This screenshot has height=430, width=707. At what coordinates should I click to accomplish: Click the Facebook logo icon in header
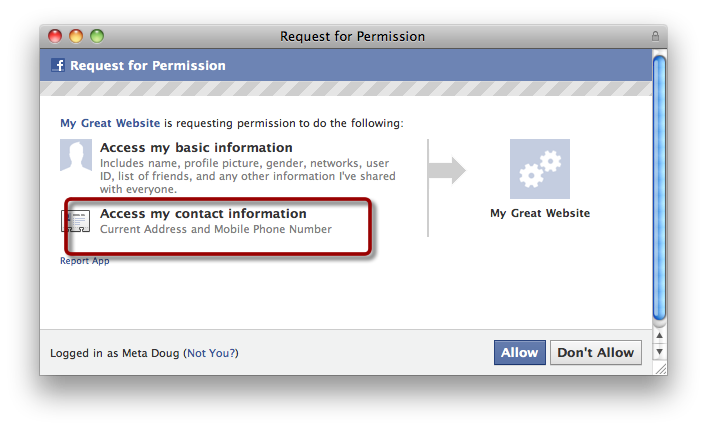[x=58, y=65]
